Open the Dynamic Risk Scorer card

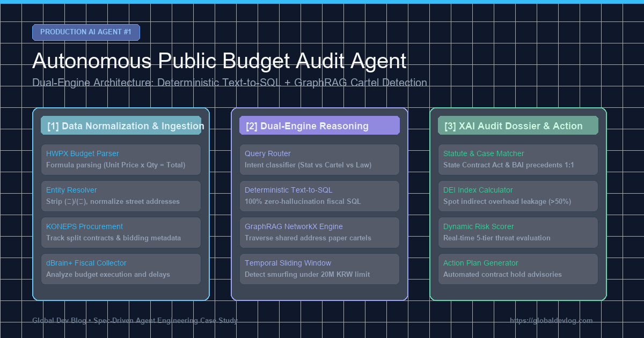click(x=518, y=232)
